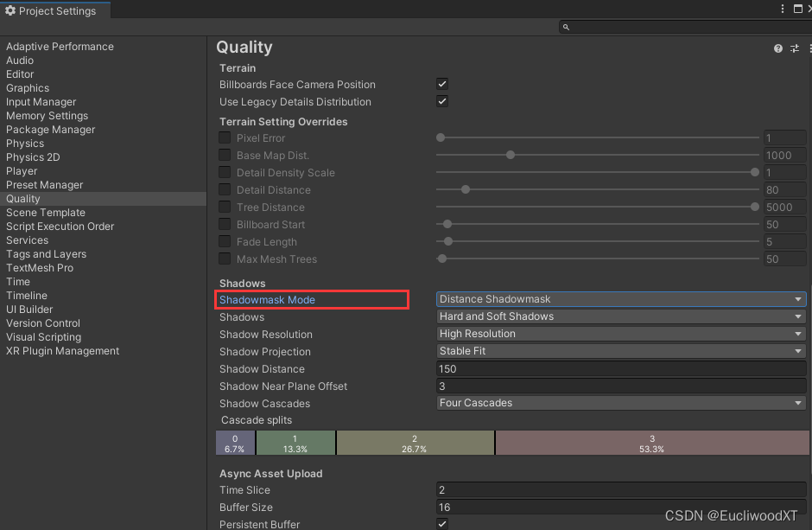The height and width of the screenshot is (530, 812).
Task: Toggle Use Legacy Details Distribution checkbox
Action: tap(442, 101)
